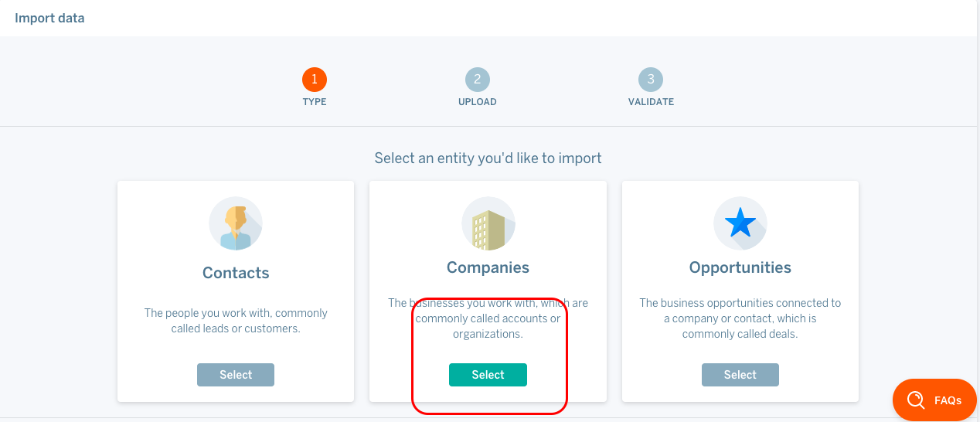The image size is (980, 422).
Task: Click the Contacts card heading
Action: pos(236,273)
